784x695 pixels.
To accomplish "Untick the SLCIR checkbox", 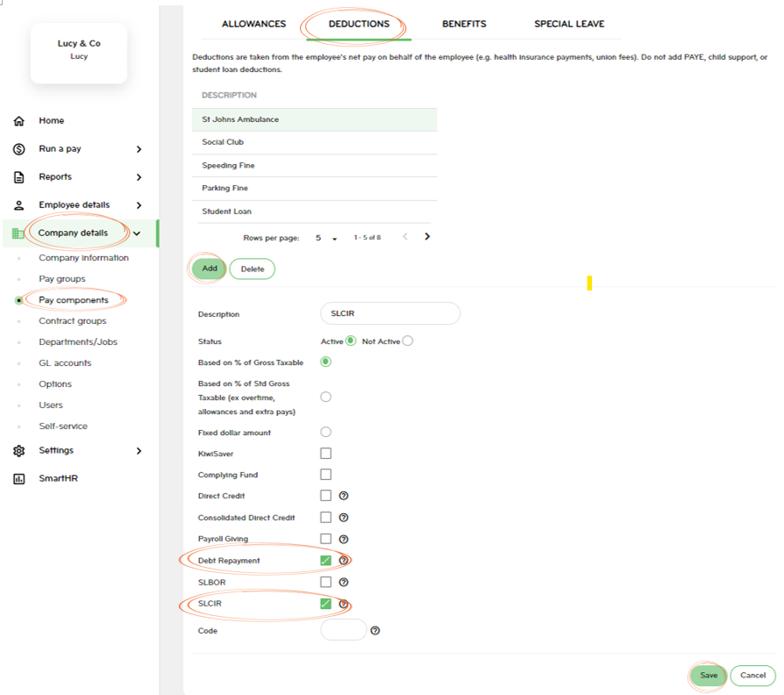I will pyautogui.click(x=325, y=603).
